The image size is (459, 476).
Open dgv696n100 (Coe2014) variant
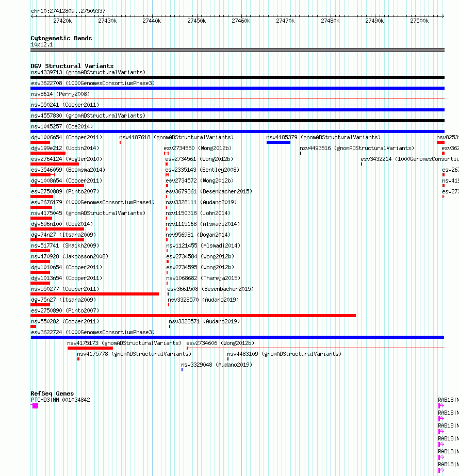[62, 224]
